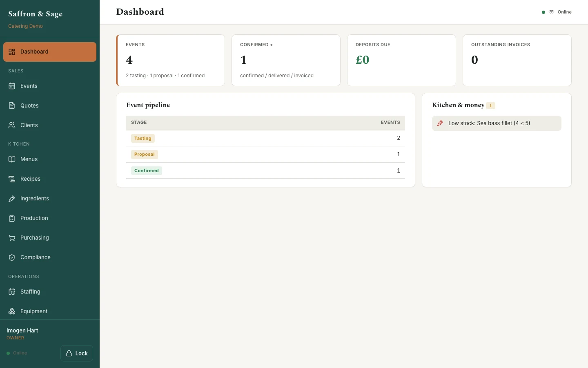Click the £0 deposits amount

(x=363, y=60)
